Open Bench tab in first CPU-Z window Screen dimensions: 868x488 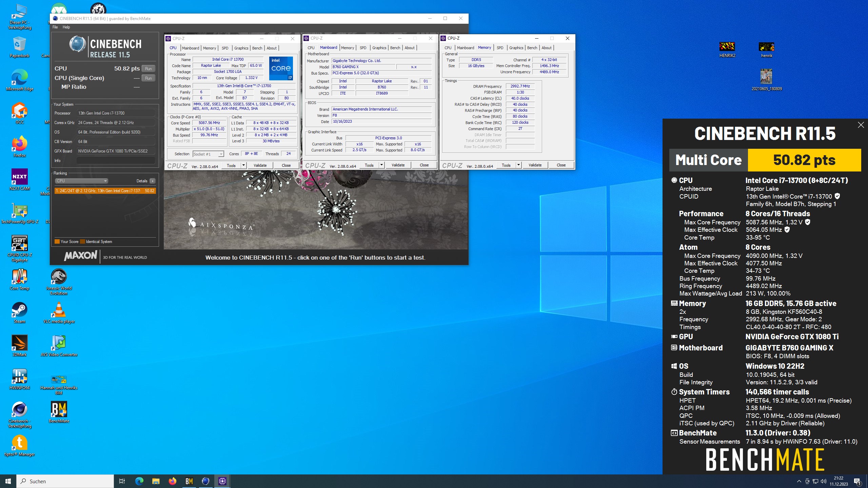coord(257,48)
